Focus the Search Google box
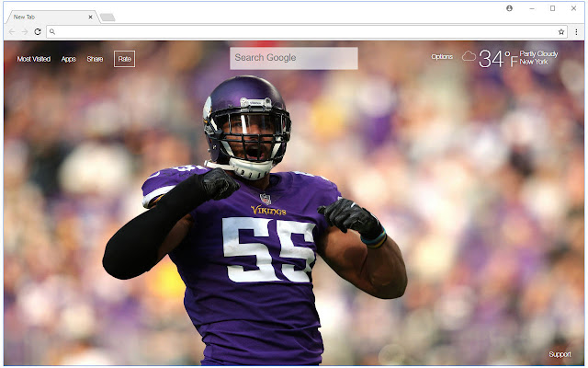The height and width of the screenshot is (368, 588). [294, 58]
